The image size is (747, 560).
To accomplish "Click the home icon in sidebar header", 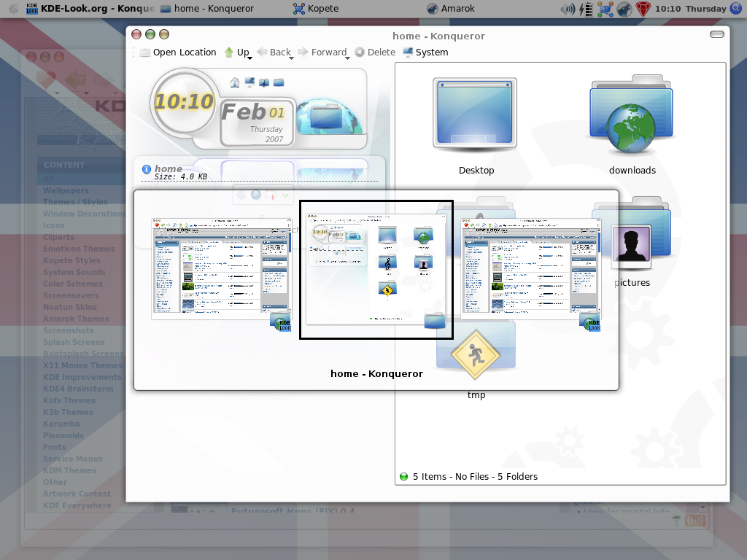I will click(x=234, y=82).
